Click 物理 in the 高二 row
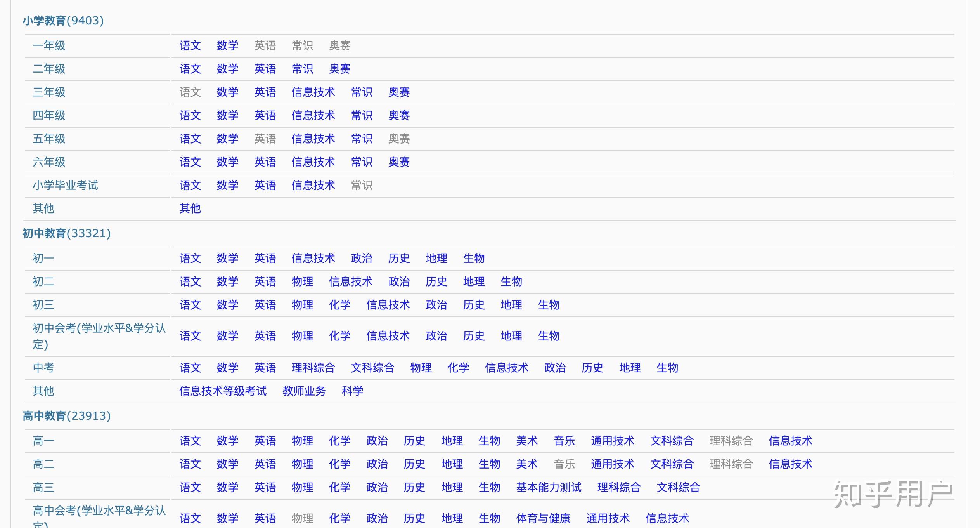Image resolution: width=980 pixels, height=528 pixels. [303, 464]
